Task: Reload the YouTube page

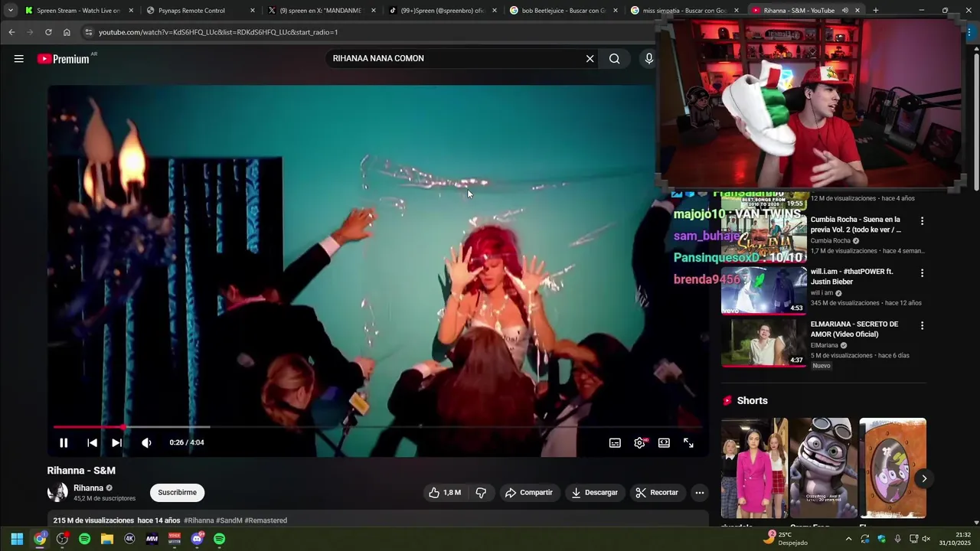Action: [48, 32]
